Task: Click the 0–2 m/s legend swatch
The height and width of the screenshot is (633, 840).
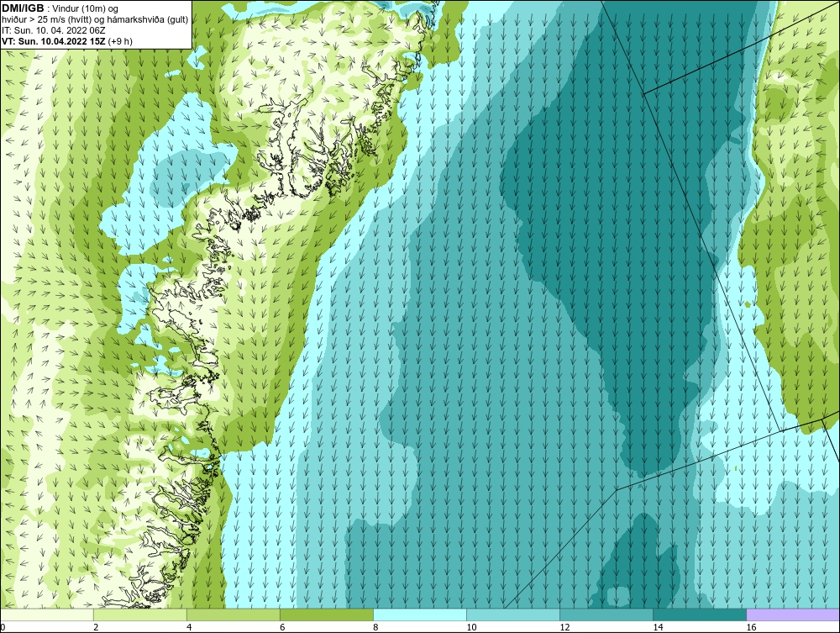Action: click(47, 615)
